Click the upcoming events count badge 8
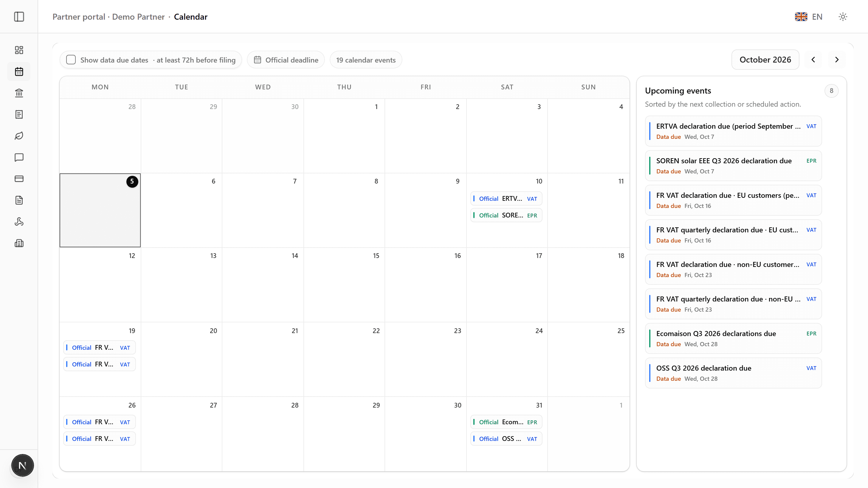Image resolution: width=868 pixels, height=488 pixels. click(831, 91)
